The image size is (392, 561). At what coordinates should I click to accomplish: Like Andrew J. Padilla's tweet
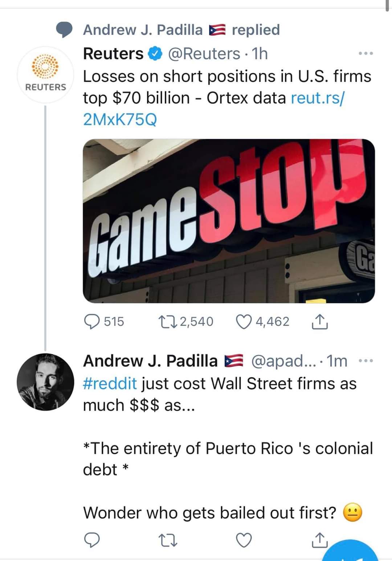244,540
